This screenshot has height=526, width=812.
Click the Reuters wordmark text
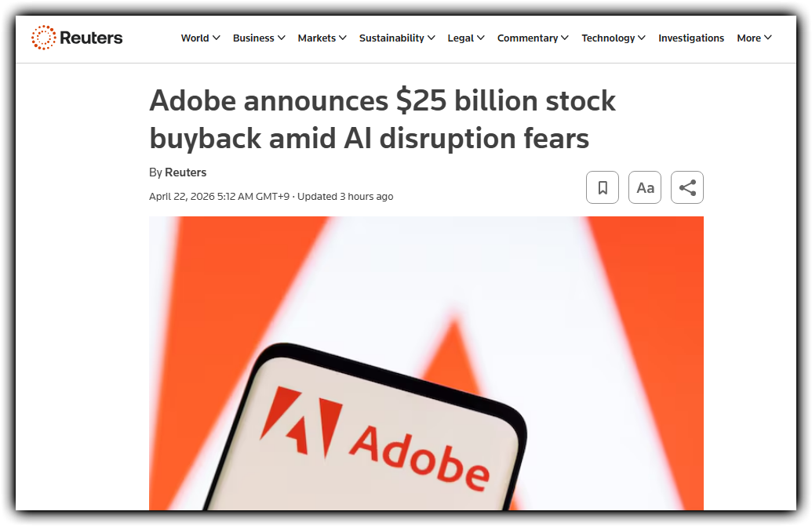click(91, 38)
